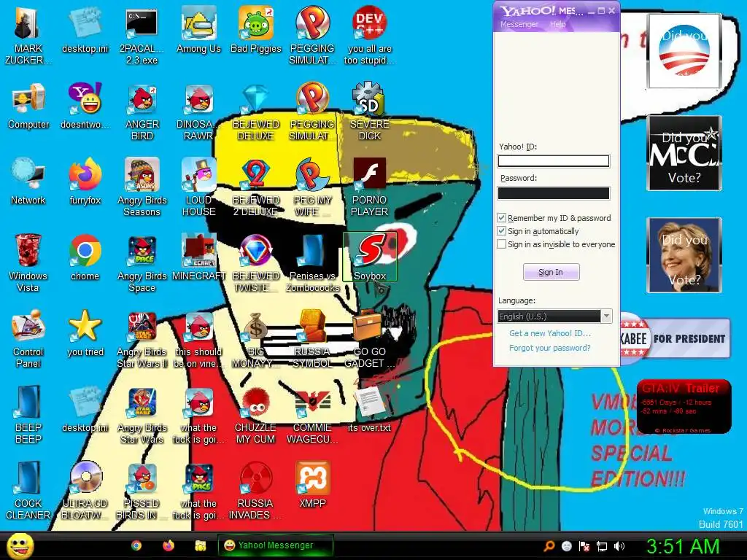Enable Sign in as invisible to everyone
The width and height of the screenshot is (747, 560).
click(x=501, y=244)
